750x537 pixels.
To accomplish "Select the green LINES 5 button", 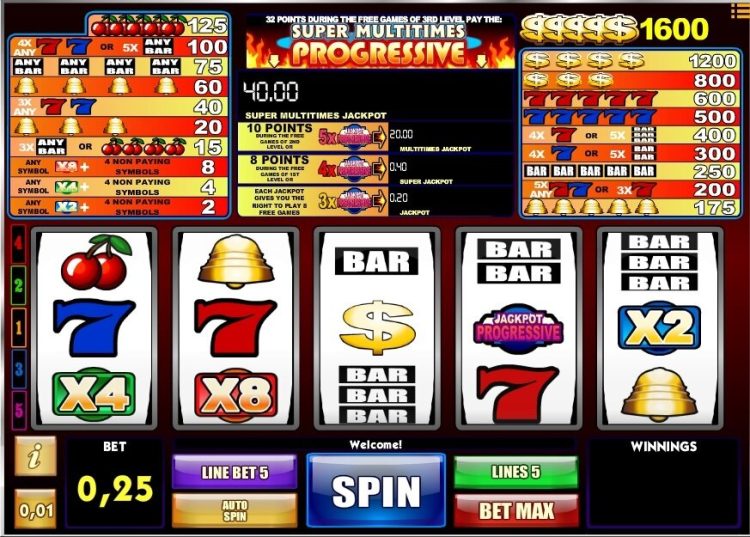I will (516, 472).
